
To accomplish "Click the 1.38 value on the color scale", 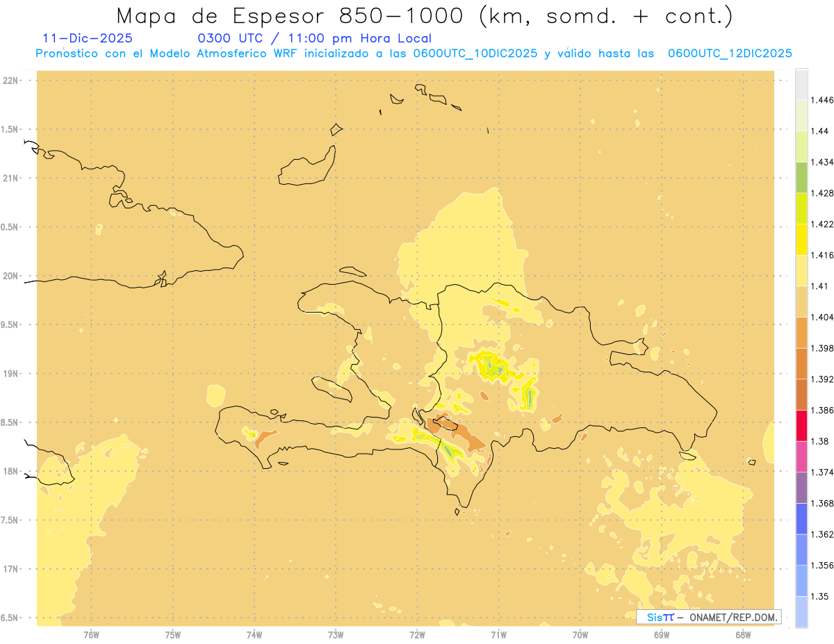I will [821, 441].
